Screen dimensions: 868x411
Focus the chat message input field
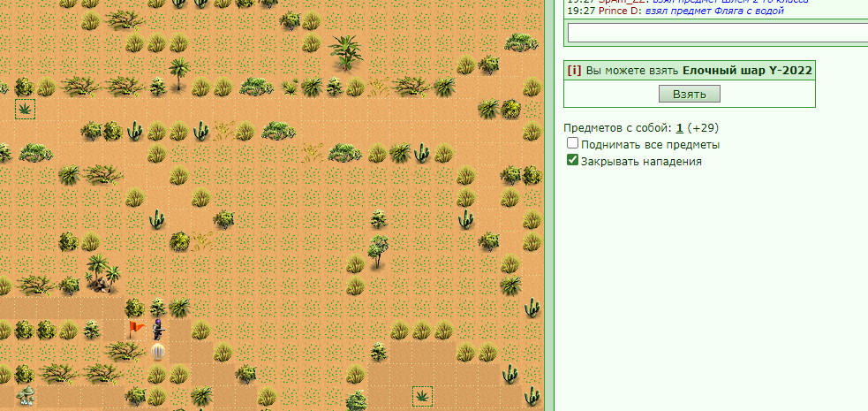718,32
